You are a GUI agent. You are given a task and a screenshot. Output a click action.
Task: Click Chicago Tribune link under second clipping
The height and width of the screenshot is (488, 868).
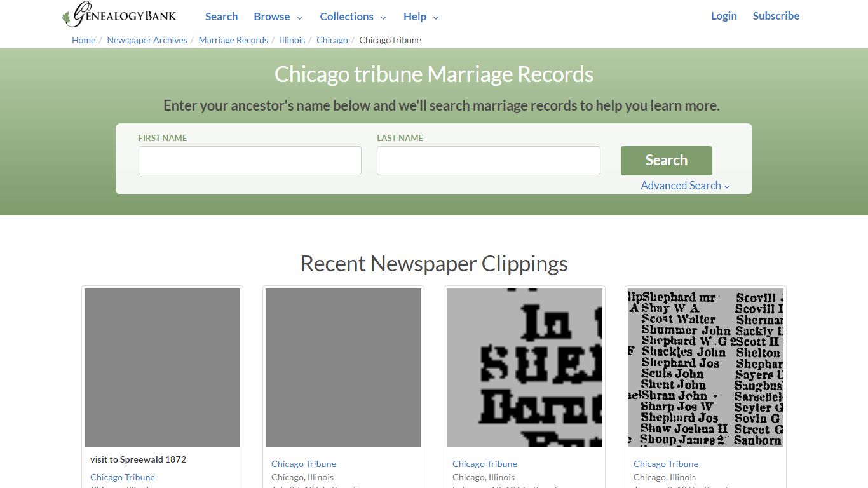pyautogui.click(x=304, y=464)
